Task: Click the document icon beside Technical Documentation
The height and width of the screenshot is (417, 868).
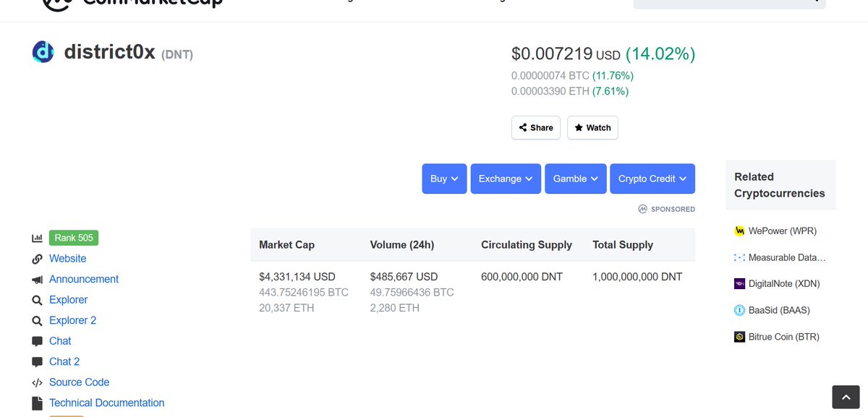Action: point(37,403)
